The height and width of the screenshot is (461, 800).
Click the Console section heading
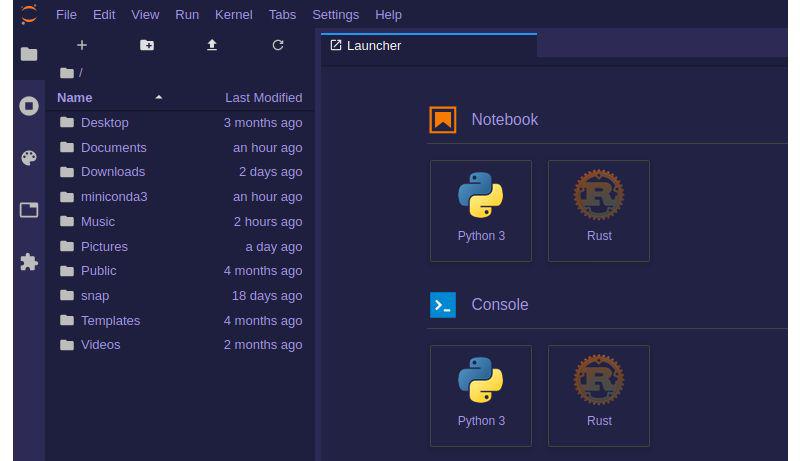tap(499, 304)
